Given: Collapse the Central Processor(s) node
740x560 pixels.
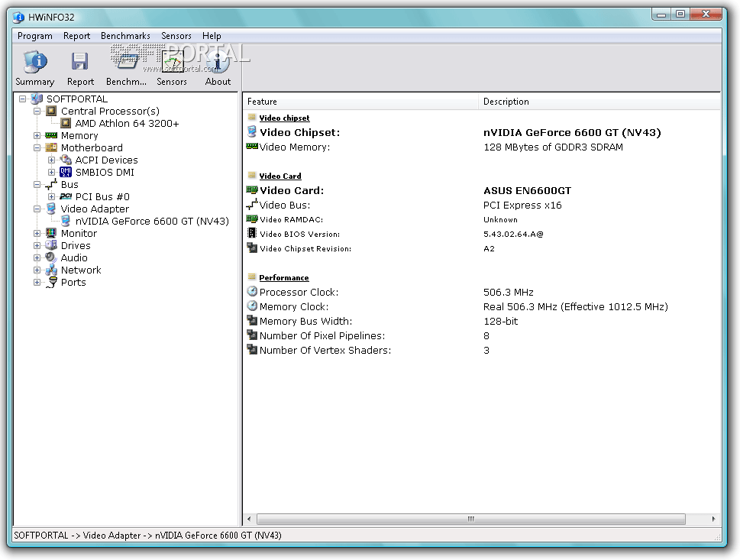Looking at the screenshot, I should click(37, 111).
